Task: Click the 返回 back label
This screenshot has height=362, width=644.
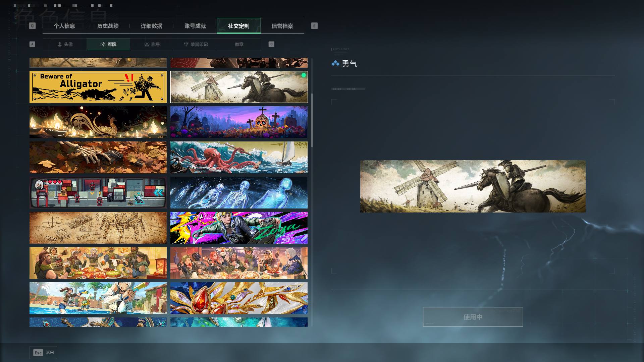Action: tap(50, 353)
